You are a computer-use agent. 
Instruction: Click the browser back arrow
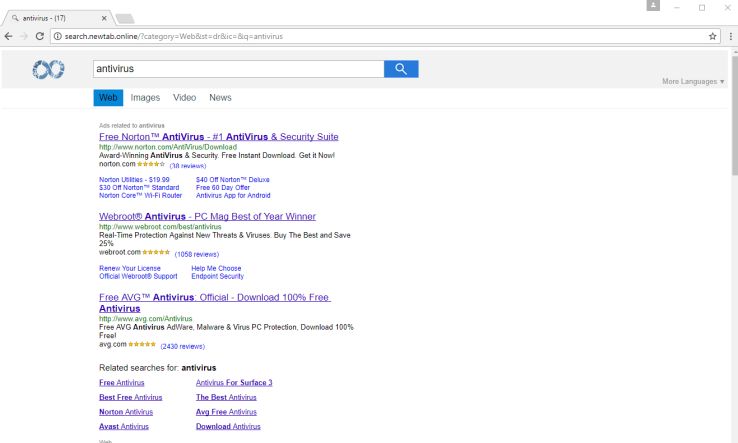coord(8,36)
